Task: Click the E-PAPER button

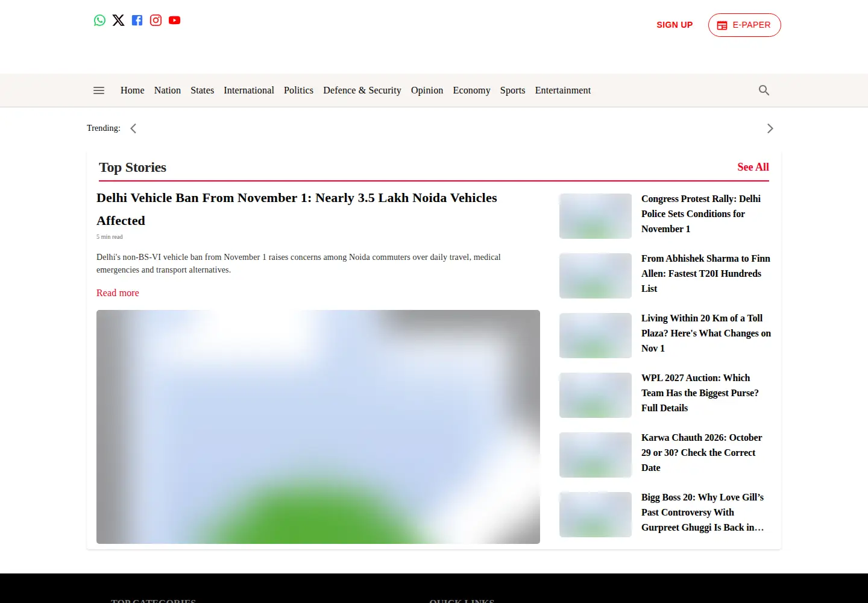Action: point(744,25)
